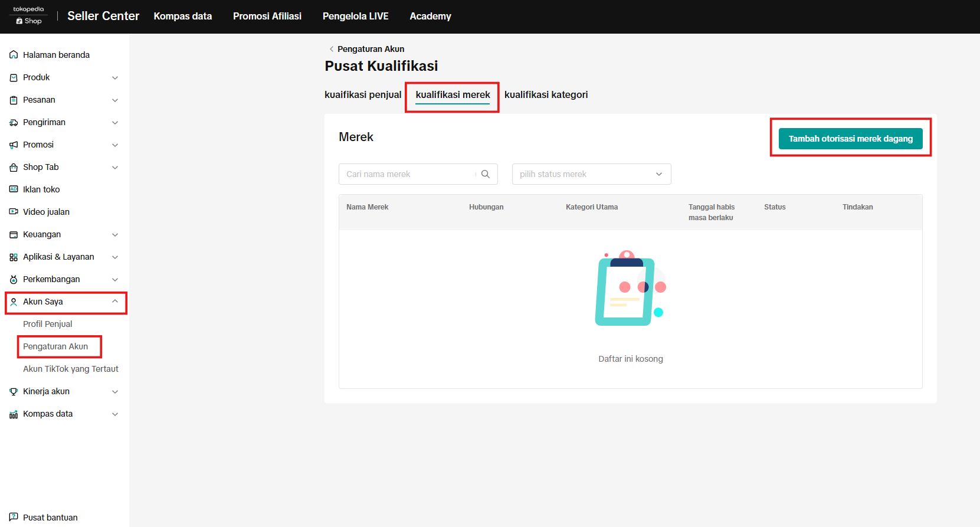Click the search magnifier icon in brand search

(x=486, y=174)
